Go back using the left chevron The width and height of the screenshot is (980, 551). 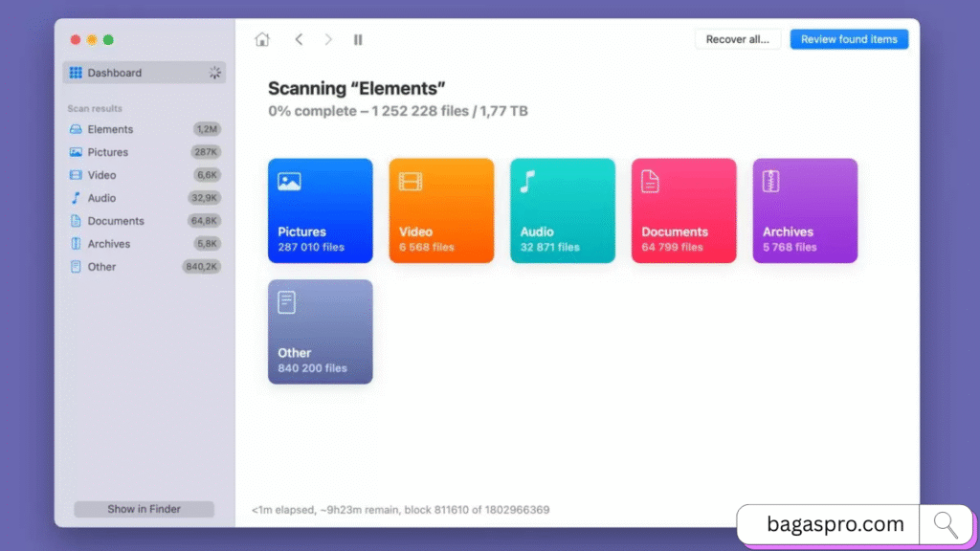pos(299,39)
